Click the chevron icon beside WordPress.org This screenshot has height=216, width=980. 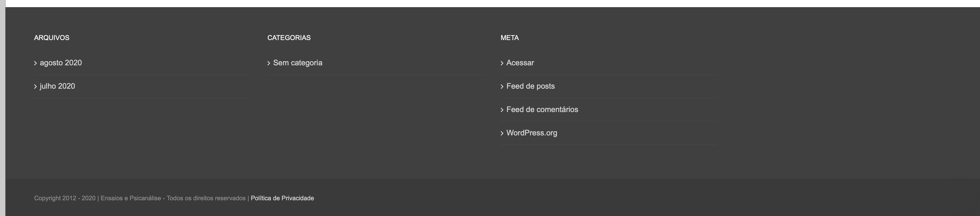[502, 133]
